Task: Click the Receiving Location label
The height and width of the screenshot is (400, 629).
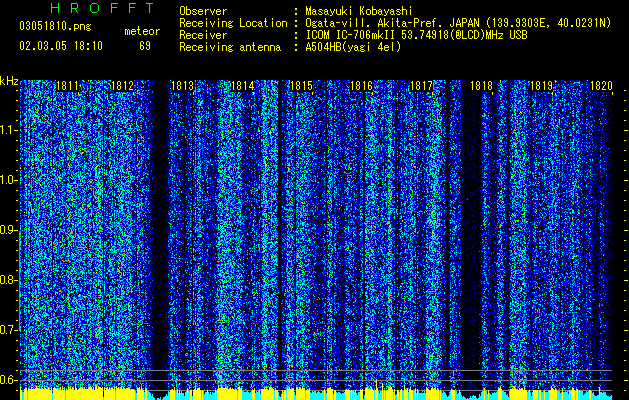Action: [x=233, y=23]
